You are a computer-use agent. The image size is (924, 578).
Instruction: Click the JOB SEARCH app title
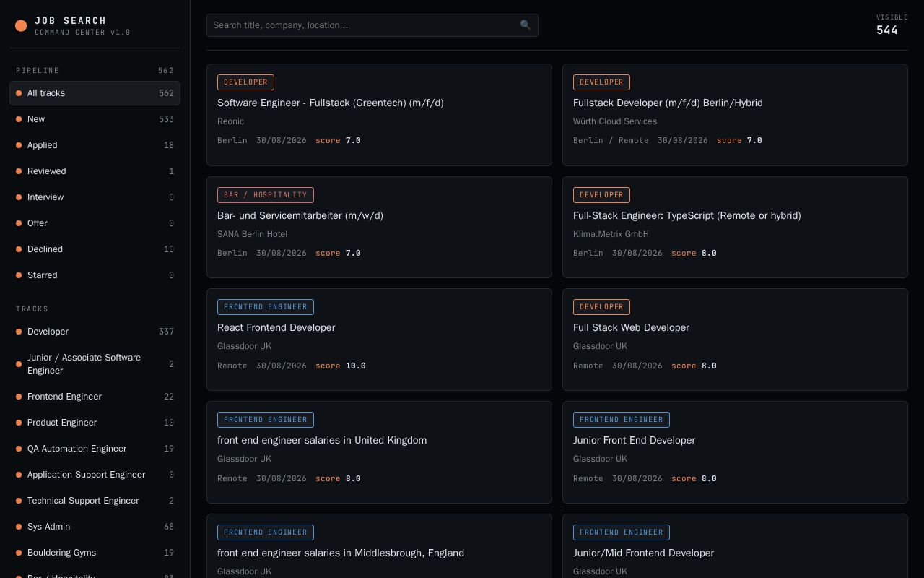pyautogui.click(x=71, y=20)
